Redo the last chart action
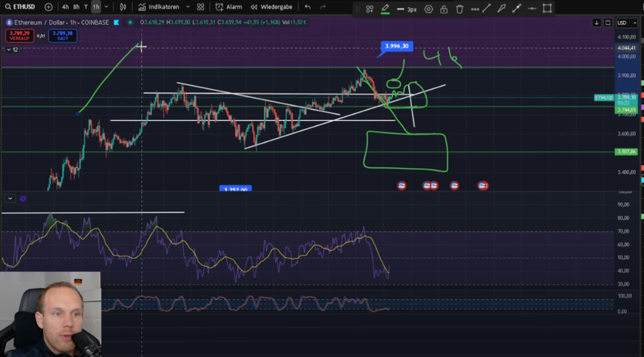The height and width of the screenshot is (357, 644). tap(323, 7)
